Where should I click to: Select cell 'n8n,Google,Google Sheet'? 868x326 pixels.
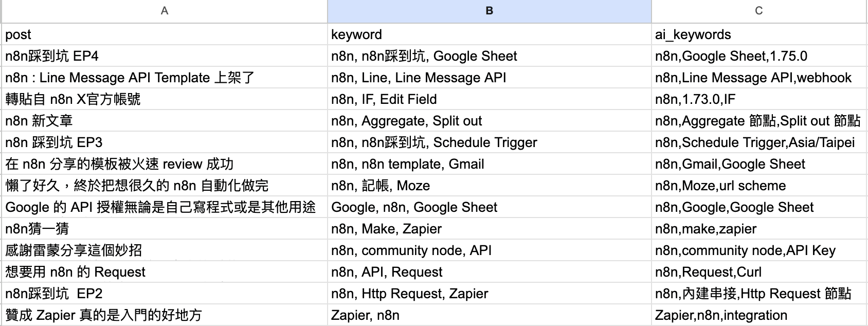(758, 207)
